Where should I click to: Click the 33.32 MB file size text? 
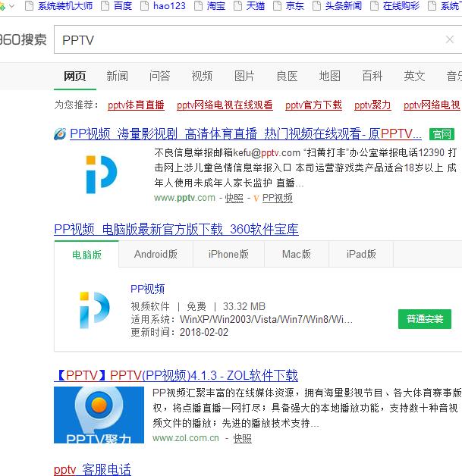point(244,306)
